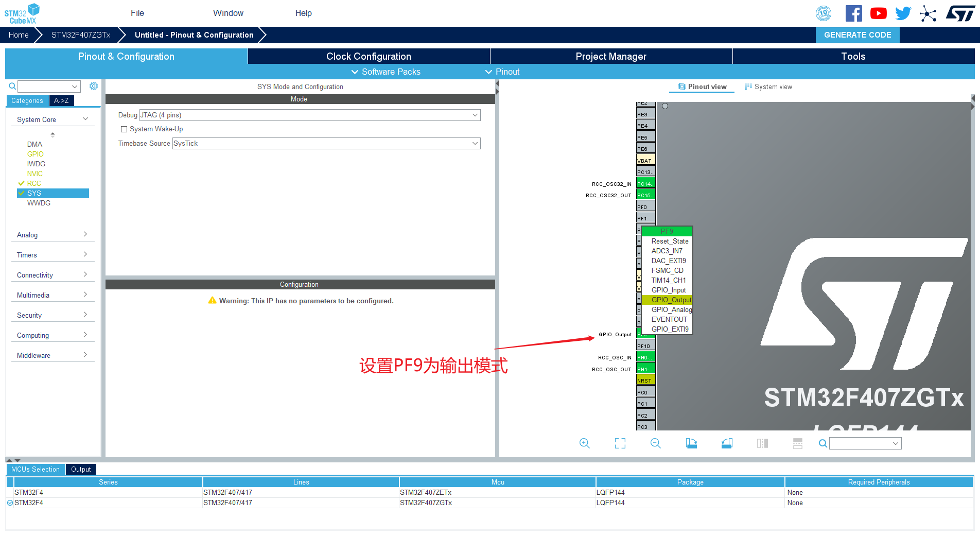This screenshot has width=980, height=536.
Task: Select ADC3_IN7 in PF9 menu
Action: pos(667,251)
